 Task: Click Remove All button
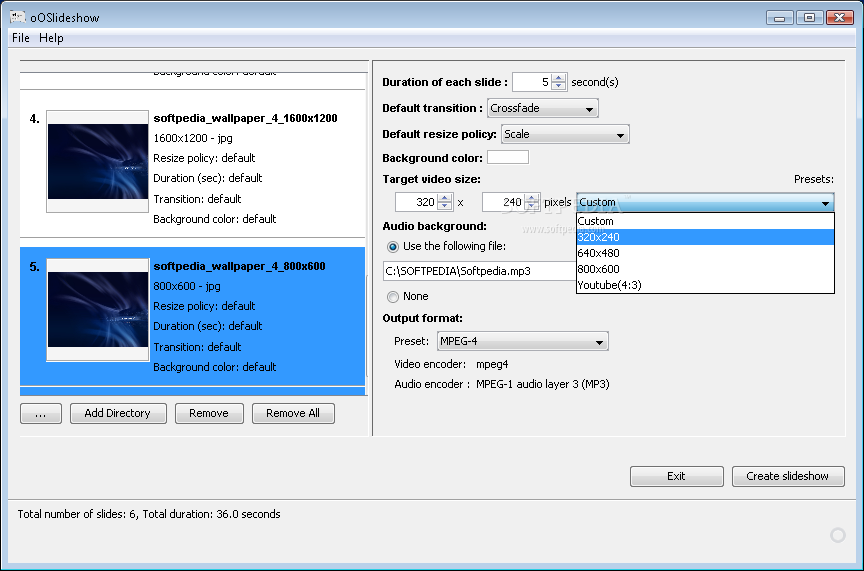293,413
